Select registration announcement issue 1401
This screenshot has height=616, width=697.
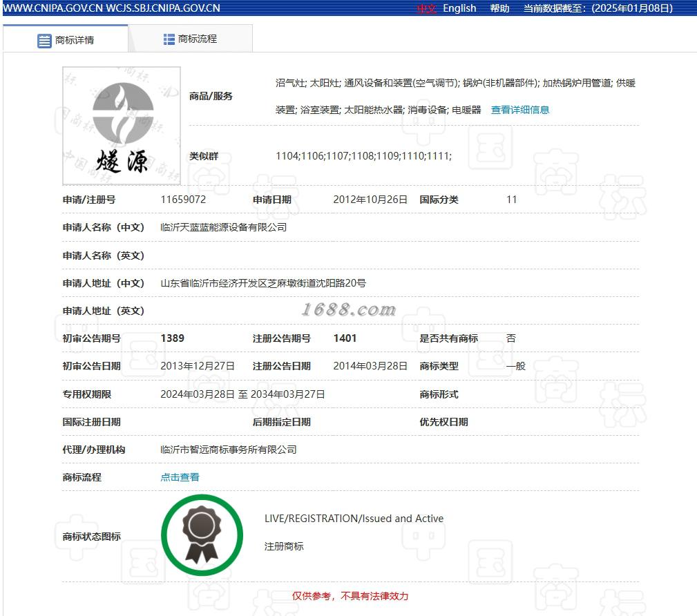(x=345, y=338)
